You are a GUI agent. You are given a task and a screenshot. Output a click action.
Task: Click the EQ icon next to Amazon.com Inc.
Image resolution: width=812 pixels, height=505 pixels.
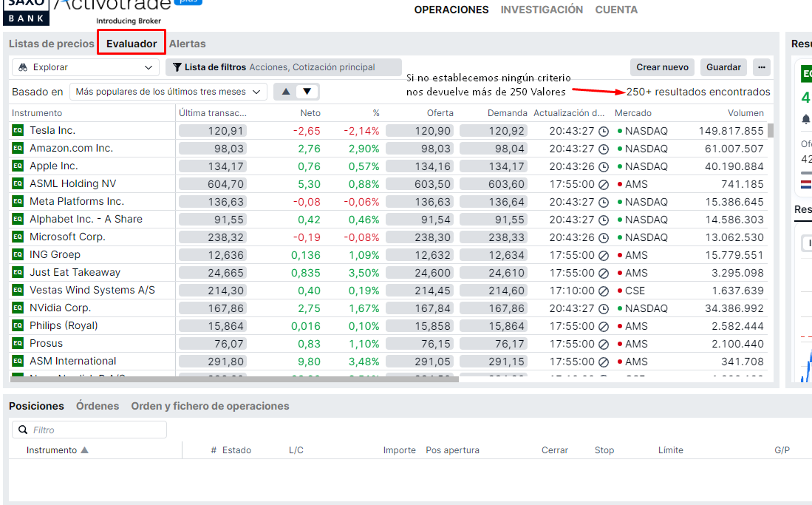click(18, 148)
